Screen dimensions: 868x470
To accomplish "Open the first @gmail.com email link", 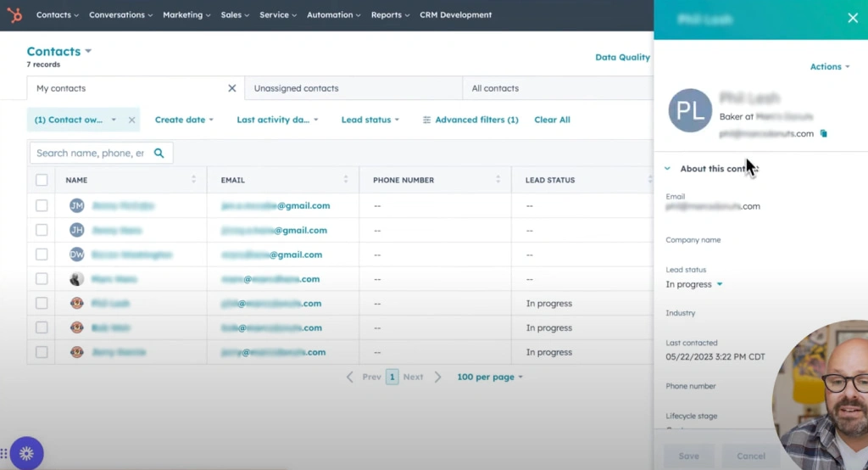I will click(x=275, y=205).
